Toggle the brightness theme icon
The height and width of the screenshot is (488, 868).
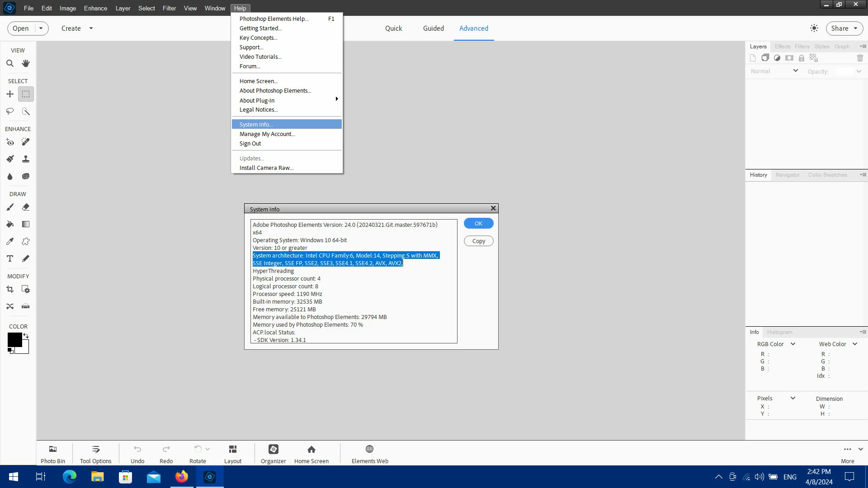pos(814,28)
